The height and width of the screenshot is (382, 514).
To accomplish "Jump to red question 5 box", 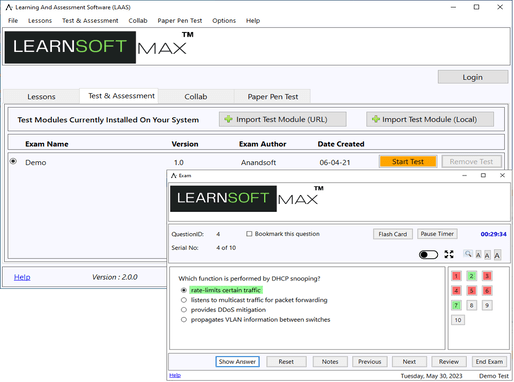I will [471, 290].
